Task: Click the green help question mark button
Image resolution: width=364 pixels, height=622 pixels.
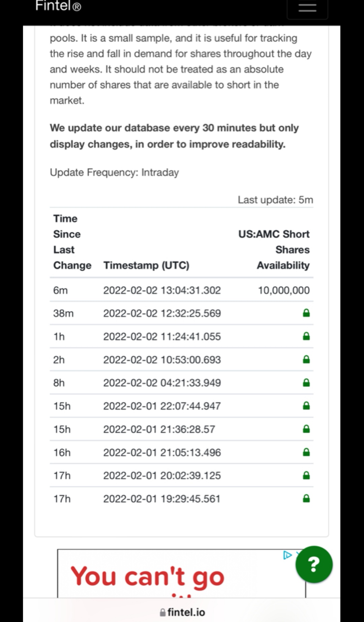Action: [314, 564]
